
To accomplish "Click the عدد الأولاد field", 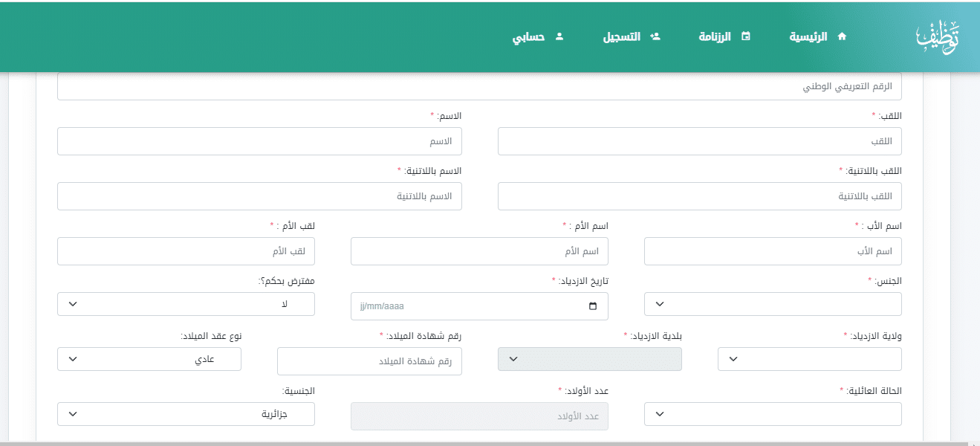I will coord(479,416).
